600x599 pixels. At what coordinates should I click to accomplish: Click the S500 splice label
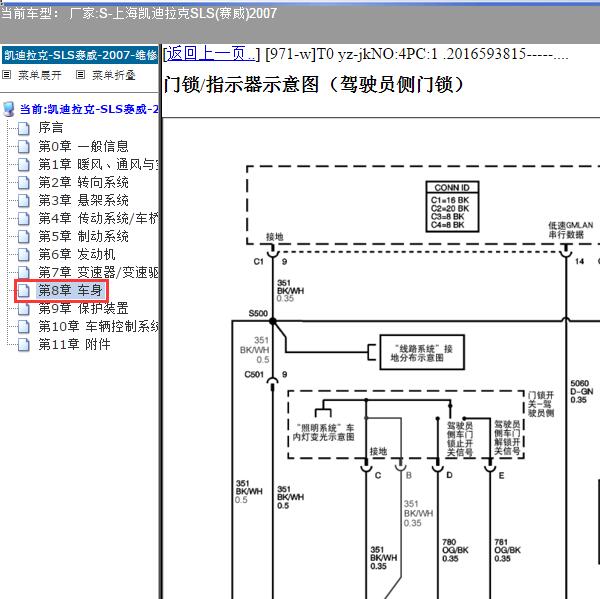click(258, 313)
